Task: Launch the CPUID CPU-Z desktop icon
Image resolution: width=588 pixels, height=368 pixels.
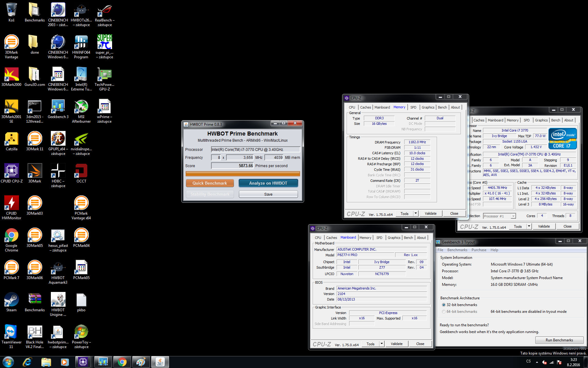Action: tap(11, 173)
